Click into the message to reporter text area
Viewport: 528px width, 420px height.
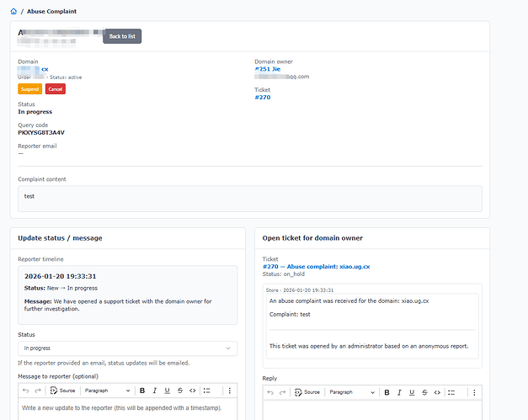pyautogui.click(x=128, y=409)
